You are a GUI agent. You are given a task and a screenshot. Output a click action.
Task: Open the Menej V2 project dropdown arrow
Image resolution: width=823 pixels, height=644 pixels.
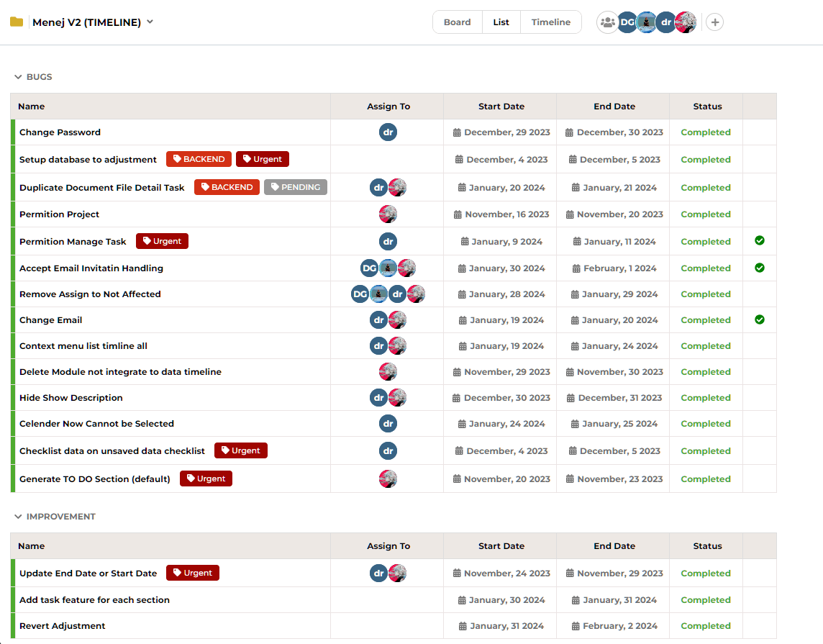coord(150,22)
